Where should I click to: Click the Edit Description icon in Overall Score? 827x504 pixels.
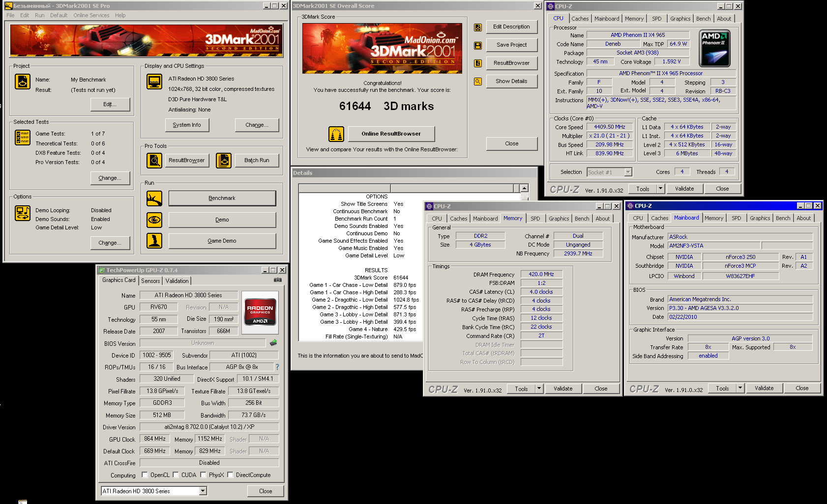[478, 28]
